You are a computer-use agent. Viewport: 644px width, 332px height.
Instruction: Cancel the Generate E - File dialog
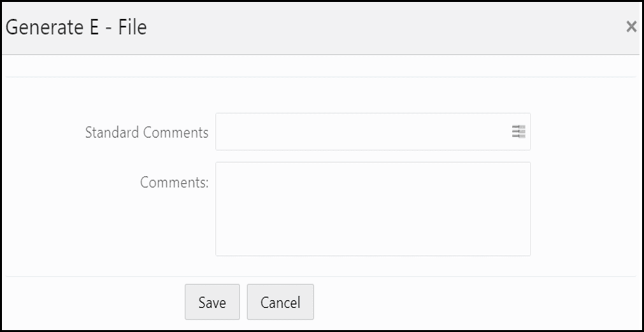pyautogui.click(x=280, y=302)
